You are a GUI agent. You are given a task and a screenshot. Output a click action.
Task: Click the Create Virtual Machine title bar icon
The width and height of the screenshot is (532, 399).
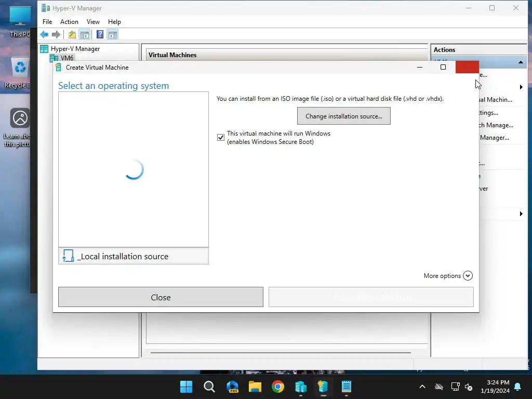(x=58, y=67)
